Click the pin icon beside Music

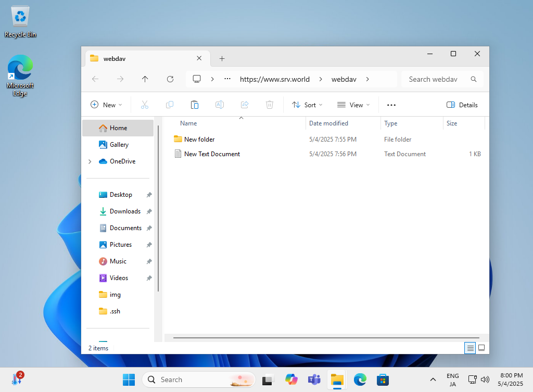tap(149, 261)
